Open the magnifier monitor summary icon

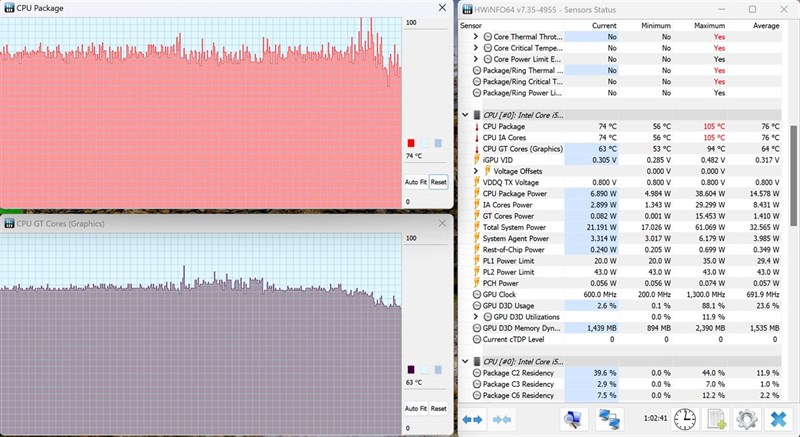[573, 419]
